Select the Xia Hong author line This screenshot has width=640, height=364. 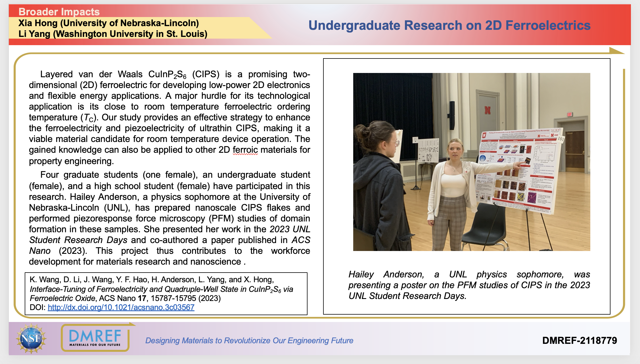108,23
